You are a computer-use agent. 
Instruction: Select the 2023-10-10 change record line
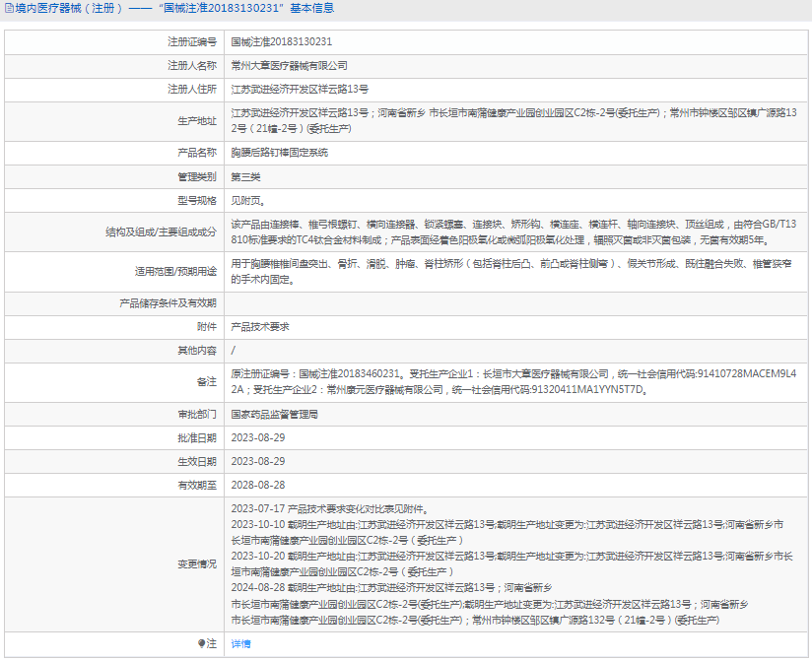[x=507, y=532]
